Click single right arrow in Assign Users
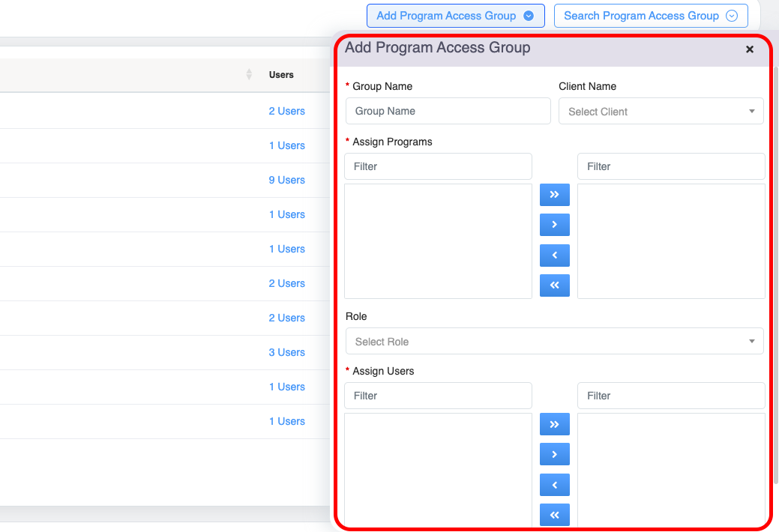The image size is (779, 532). coord(554,454)
